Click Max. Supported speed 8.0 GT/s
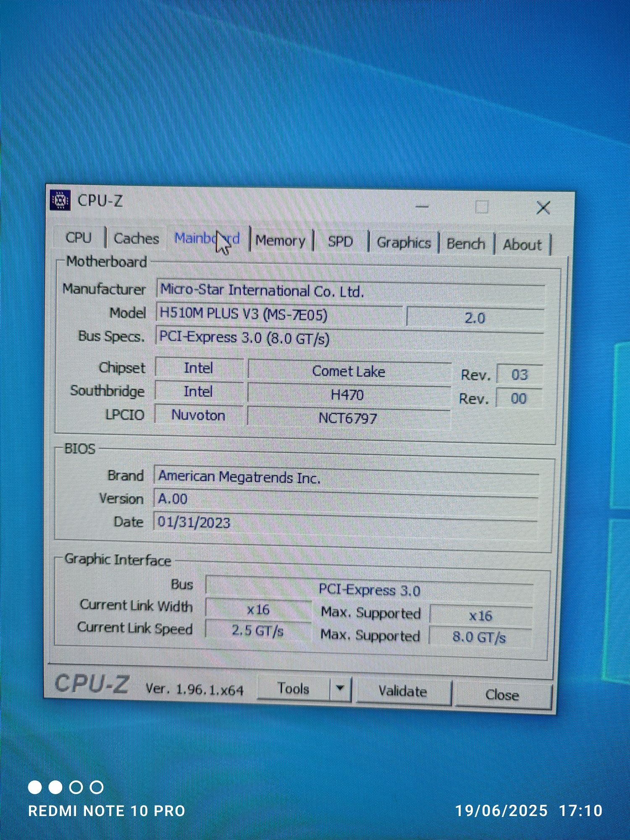 point(480,638)
